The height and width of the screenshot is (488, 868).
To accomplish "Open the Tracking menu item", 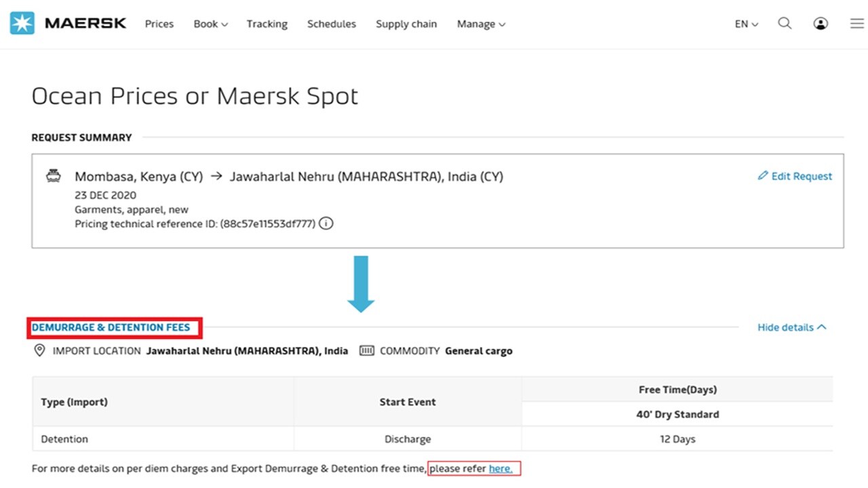I will pyautogui.click(x=267, y=24).
